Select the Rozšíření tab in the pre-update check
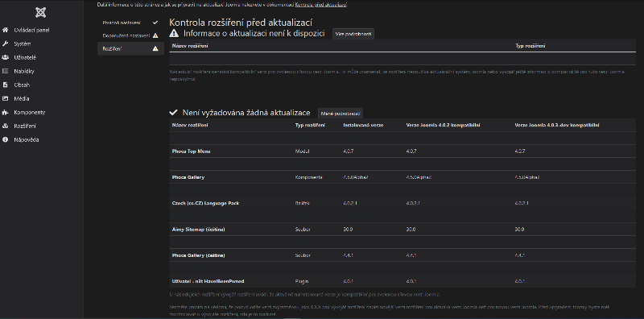 click(x=130, y=48)
